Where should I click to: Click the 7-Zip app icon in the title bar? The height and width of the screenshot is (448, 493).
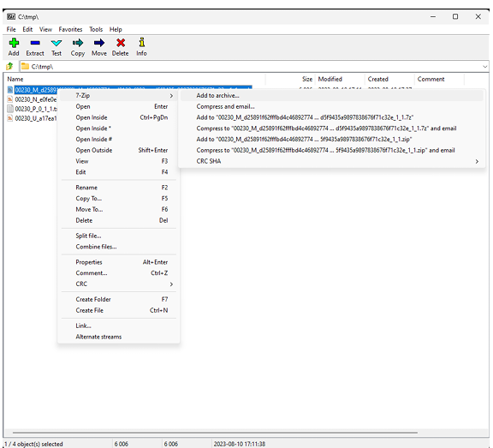click(x=11, y=16)
